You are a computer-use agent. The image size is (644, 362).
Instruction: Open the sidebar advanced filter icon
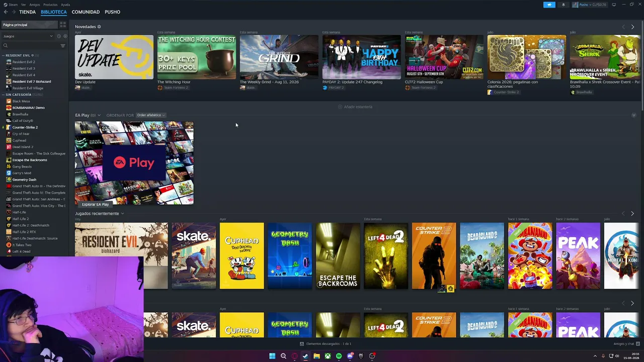click(x=63, y=46)
